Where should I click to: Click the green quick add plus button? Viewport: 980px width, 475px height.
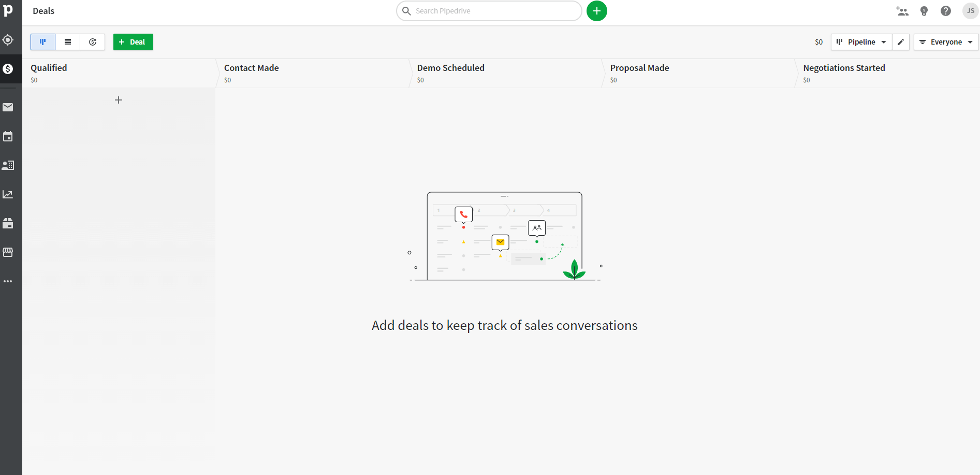596,11
